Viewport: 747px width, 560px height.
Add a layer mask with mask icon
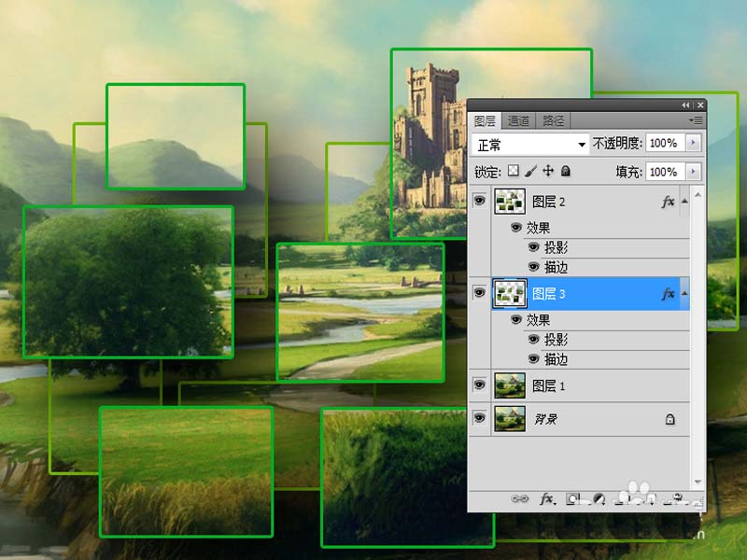pos(572,498)
